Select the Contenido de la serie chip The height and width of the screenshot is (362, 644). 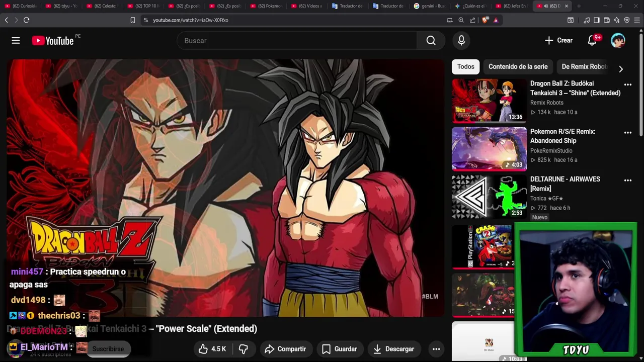(518, 66)
